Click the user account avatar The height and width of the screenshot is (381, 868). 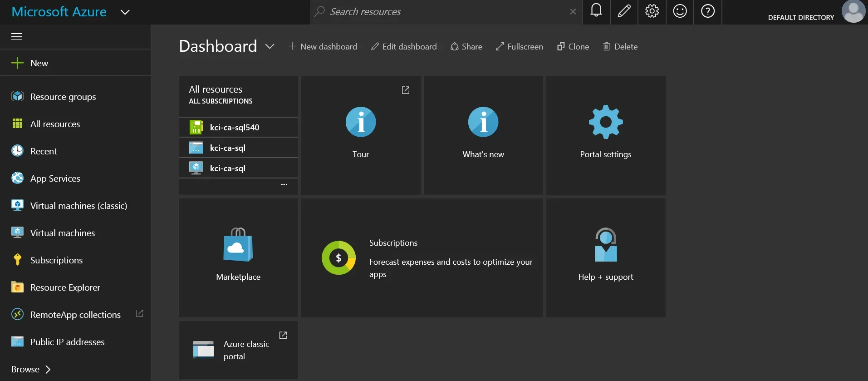point(853,11)
